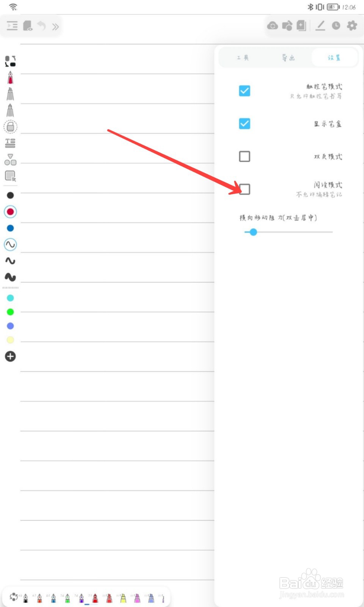This screenshot has width=364, height=607.
Task: Choose the blue color swatch
Action: (x=10, y=228)
